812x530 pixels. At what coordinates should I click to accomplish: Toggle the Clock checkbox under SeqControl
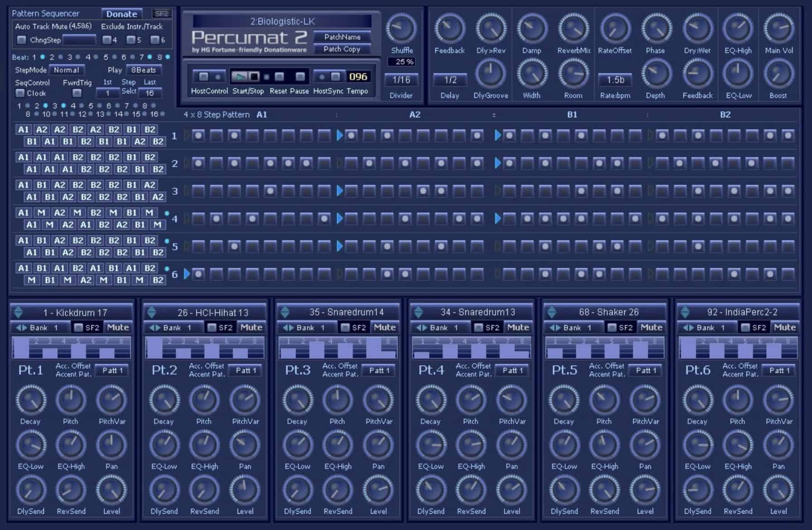19,93
